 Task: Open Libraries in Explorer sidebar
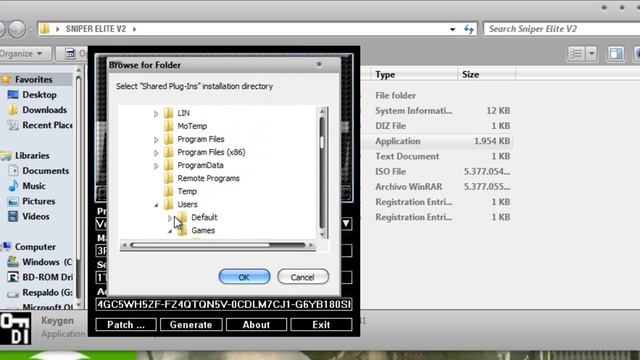click(x=32, y=156)
